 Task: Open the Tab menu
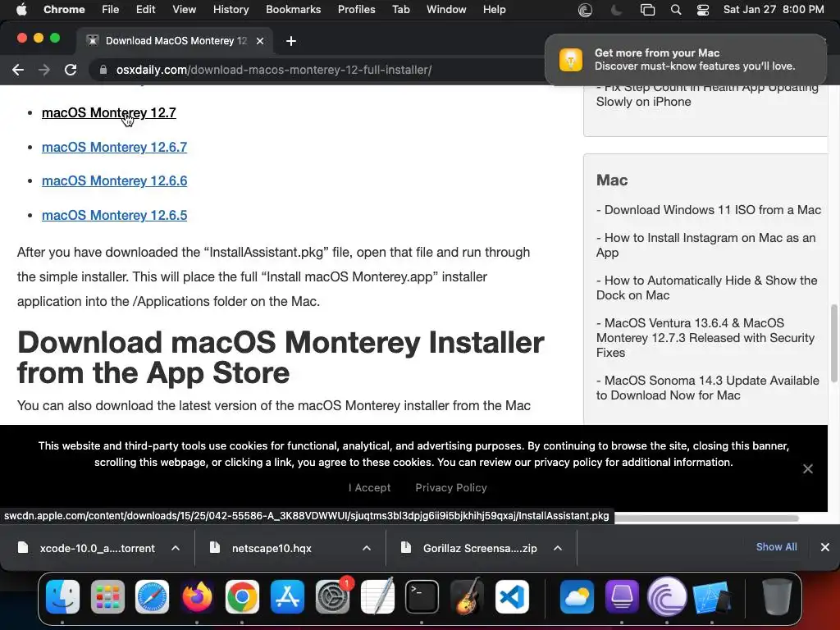[400, 10]
